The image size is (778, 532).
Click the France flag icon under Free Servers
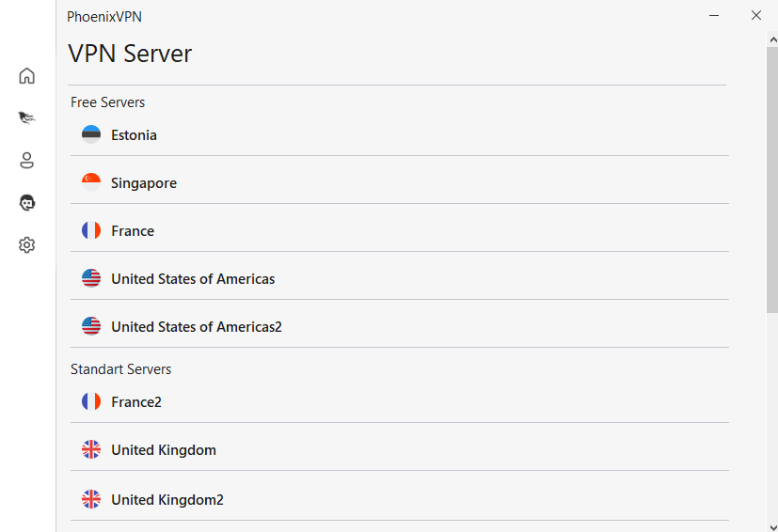tap(91, 230)
